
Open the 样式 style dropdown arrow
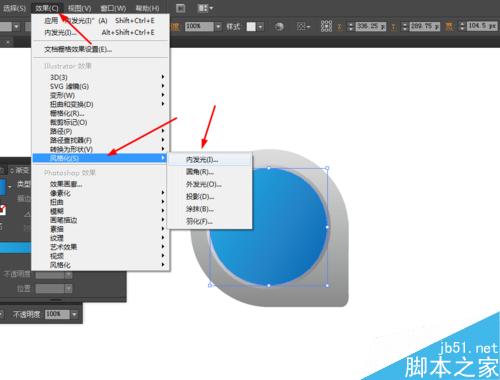(x=260, y=27)
